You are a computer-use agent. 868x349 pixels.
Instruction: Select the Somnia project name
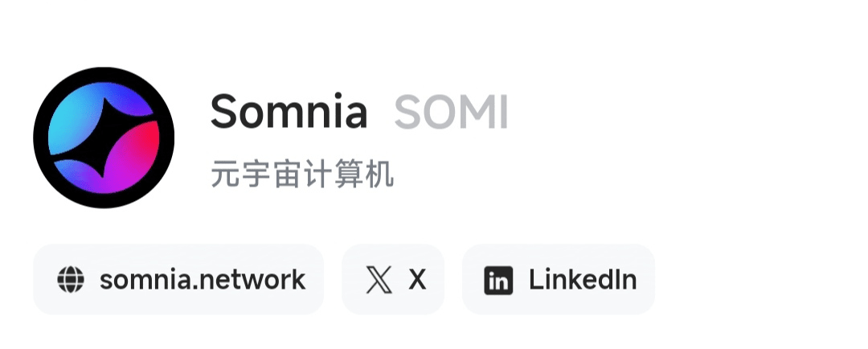coord(289,112)
